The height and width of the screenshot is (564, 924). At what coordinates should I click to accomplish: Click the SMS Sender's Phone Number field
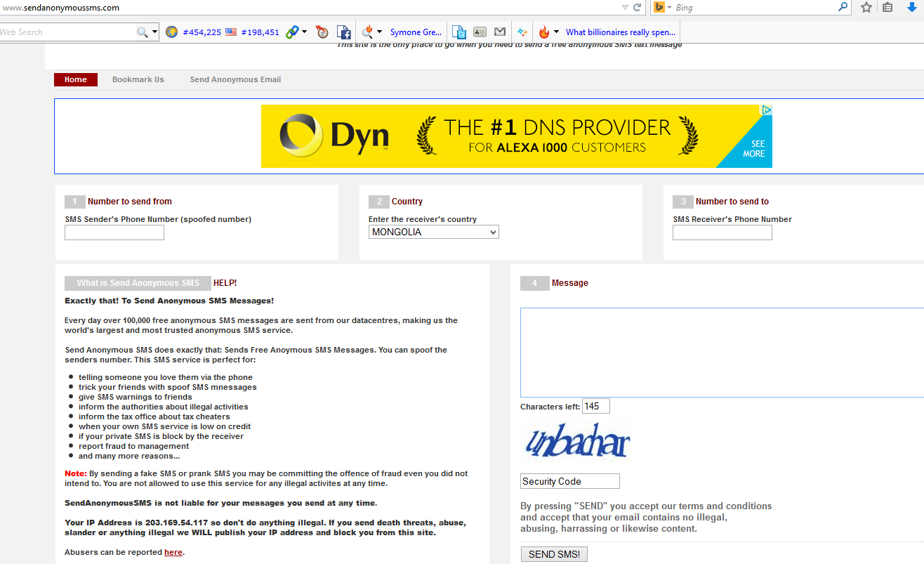[114, 232]
